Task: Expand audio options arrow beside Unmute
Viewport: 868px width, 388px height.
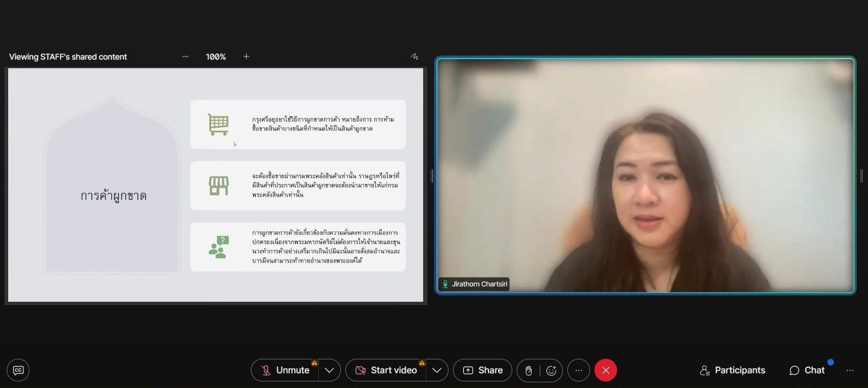Action: (329, 370)
